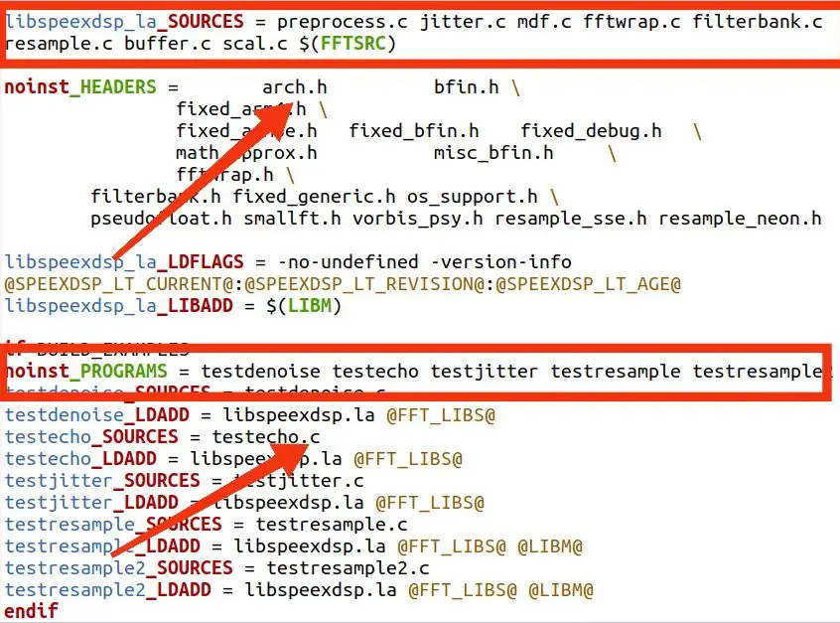Click resample_neon.h at end of headers
The image size is (840, 623).
point(740,219)
